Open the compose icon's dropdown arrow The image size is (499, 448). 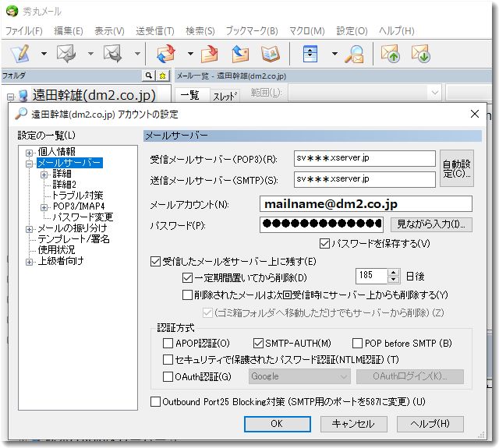coord(44,54)
